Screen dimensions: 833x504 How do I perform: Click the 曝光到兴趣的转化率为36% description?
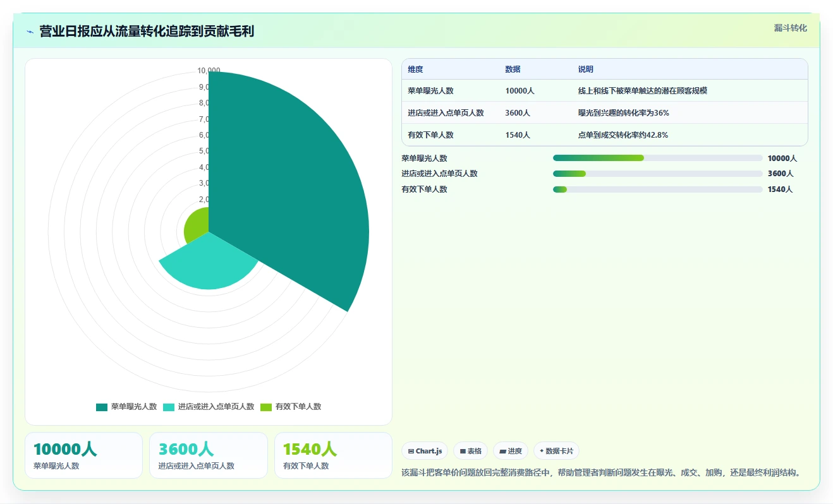click(623, 113)
